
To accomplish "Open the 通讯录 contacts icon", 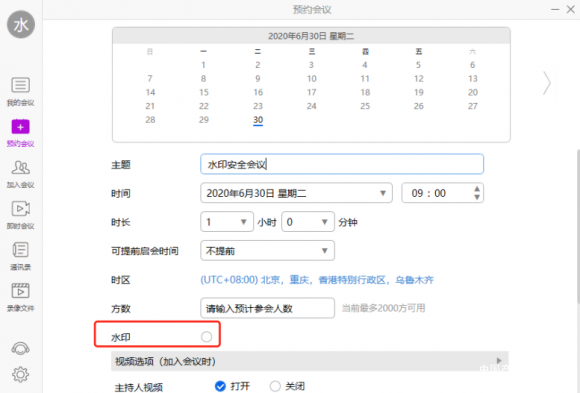I will 20,250.
